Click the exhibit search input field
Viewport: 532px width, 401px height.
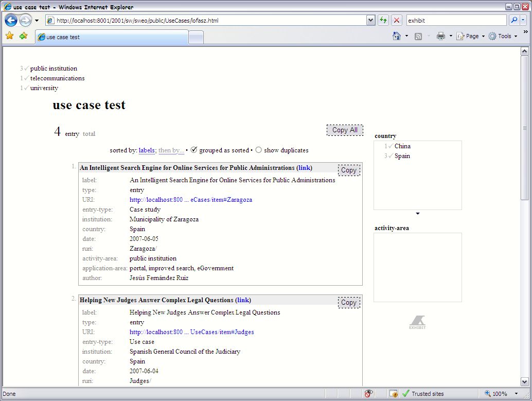(456, 21)
